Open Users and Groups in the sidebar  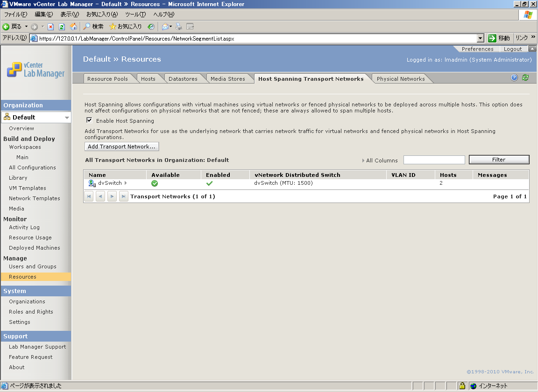(x=33, y=266)
